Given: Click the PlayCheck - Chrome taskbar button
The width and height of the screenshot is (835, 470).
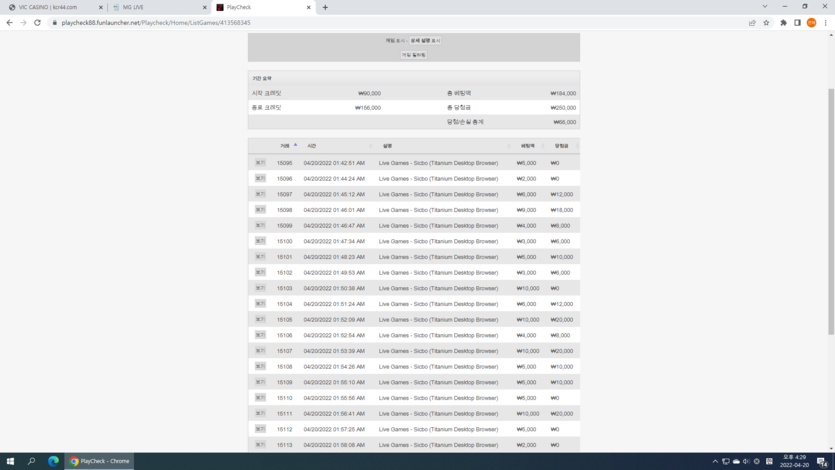Looking at the screenshot, I should pyautogui.click(x=99, y=461).
